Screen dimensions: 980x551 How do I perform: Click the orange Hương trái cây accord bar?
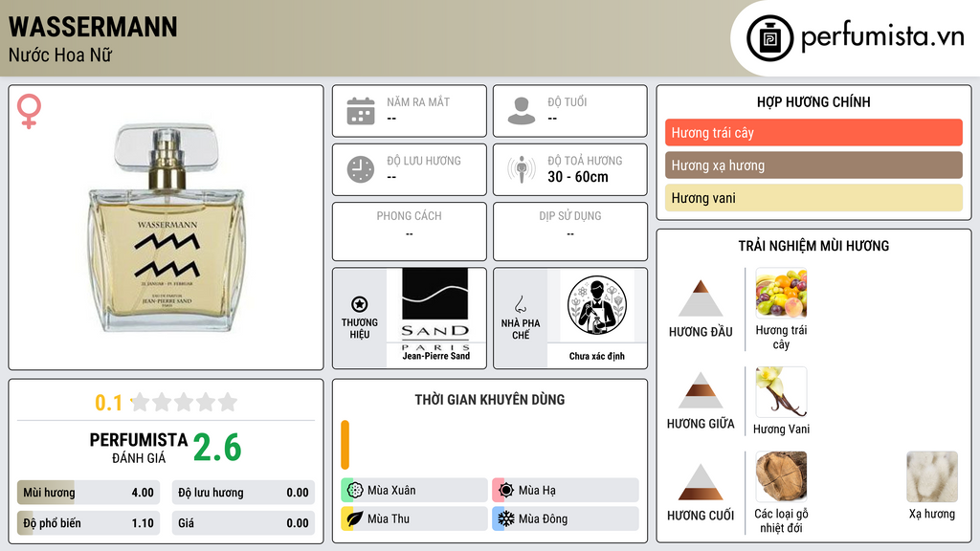(x=813, y=132)
